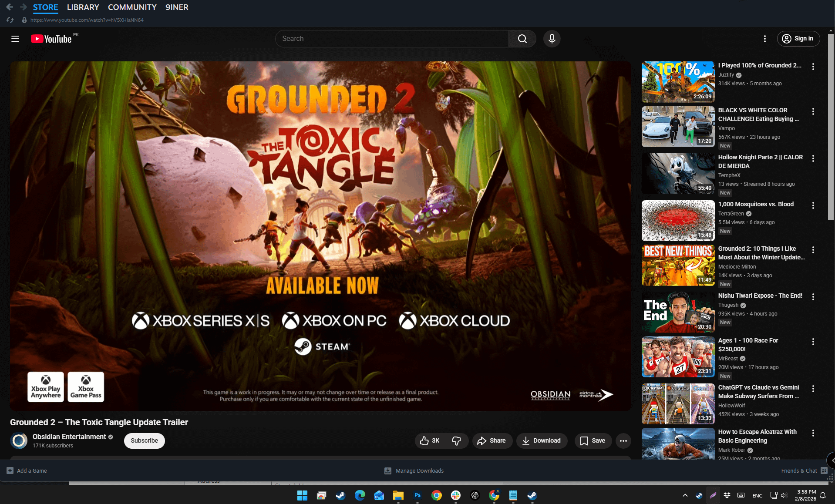Activate voice search microphone icon
This screenshot has width=835, height=504.
pyautogui.click(x=552, y=39)
